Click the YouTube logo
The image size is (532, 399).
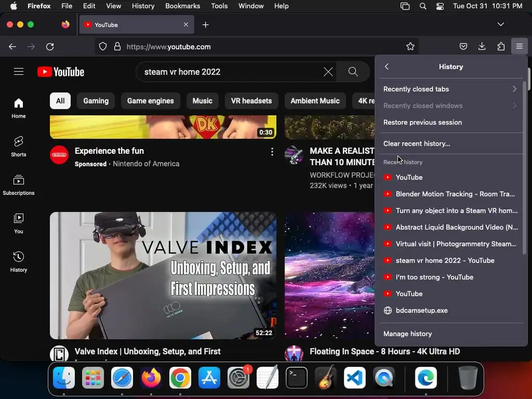click(x=61, y=72)
